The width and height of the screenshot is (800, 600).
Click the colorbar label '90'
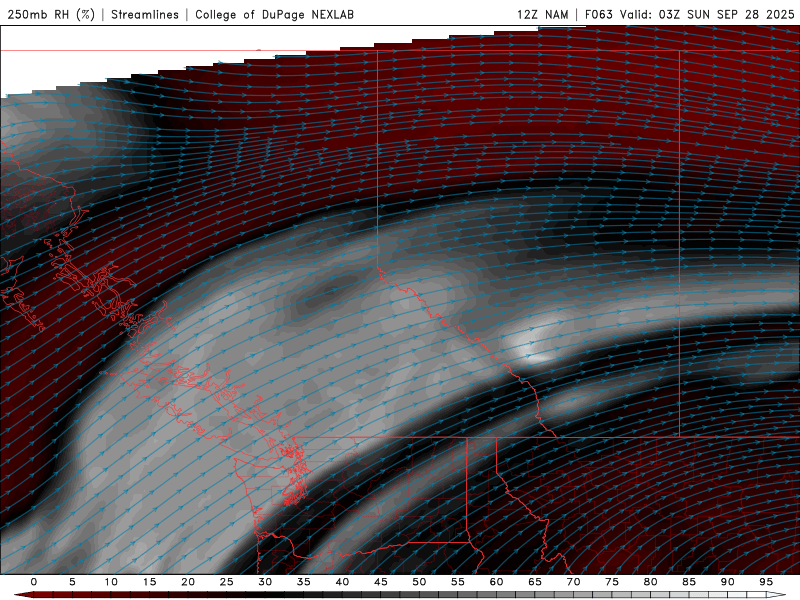pyautogui.click(x=728, y=582)
